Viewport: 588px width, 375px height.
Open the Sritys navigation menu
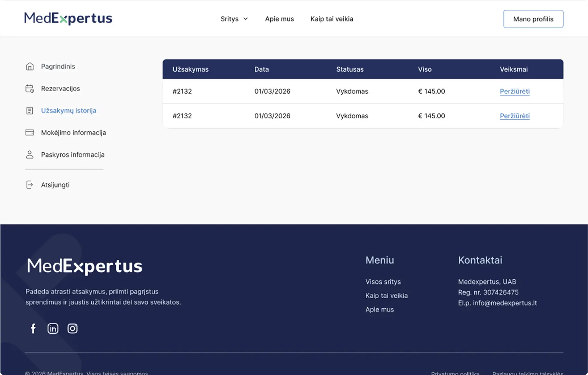click(x=234, y=19)
